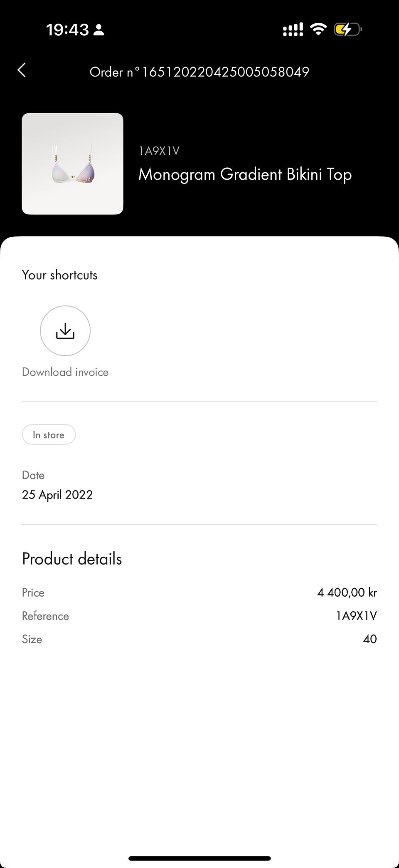
Task: Tap the 1A9X1V code above product name
Action: click(159, 151)
